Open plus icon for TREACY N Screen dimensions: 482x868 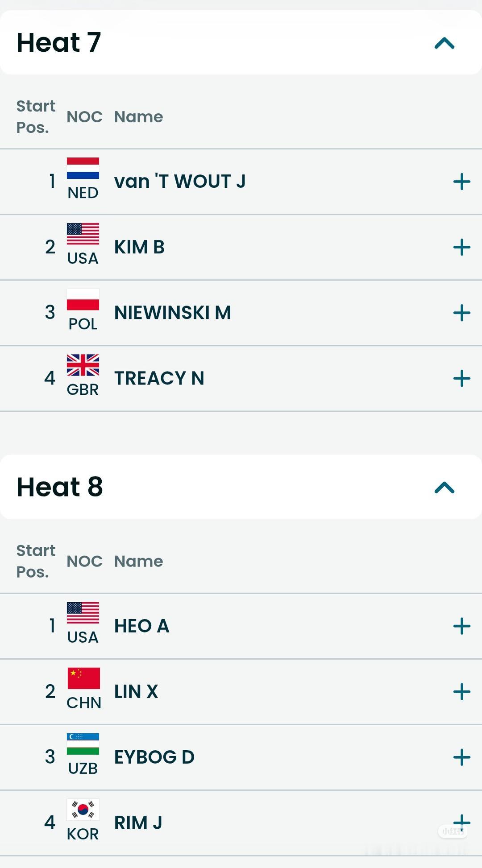click(461, 378)
